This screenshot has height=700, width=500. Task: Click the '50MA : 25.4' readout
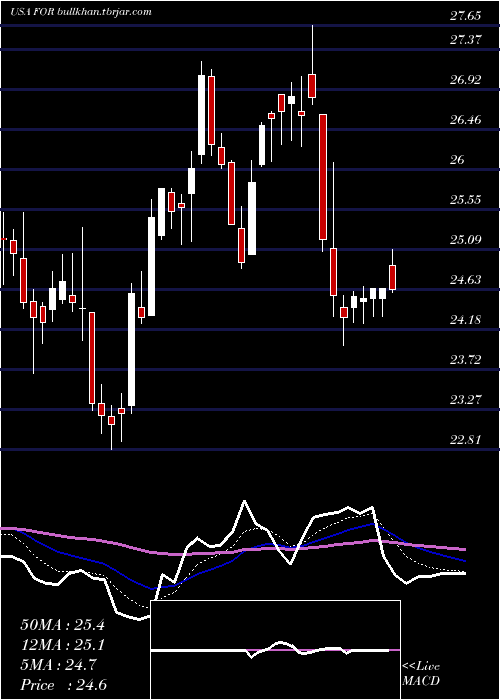(62, 625)
